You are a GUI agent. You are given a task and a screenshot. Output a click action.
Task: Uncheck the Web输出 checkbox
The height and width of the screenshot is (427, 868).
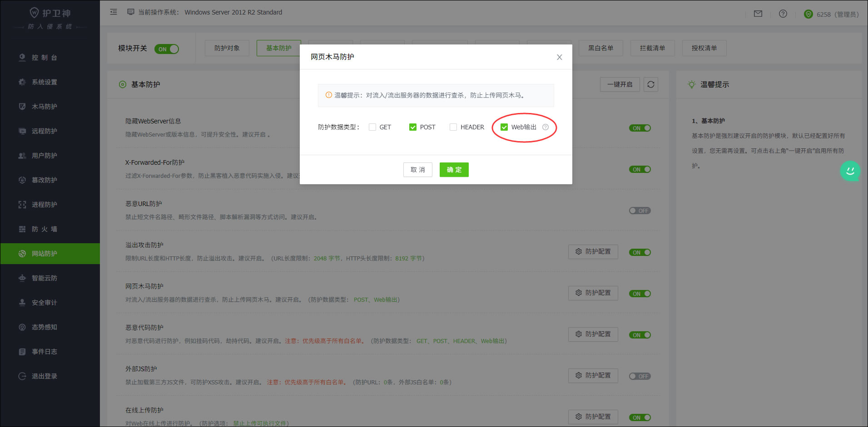(x=504, y=127)
